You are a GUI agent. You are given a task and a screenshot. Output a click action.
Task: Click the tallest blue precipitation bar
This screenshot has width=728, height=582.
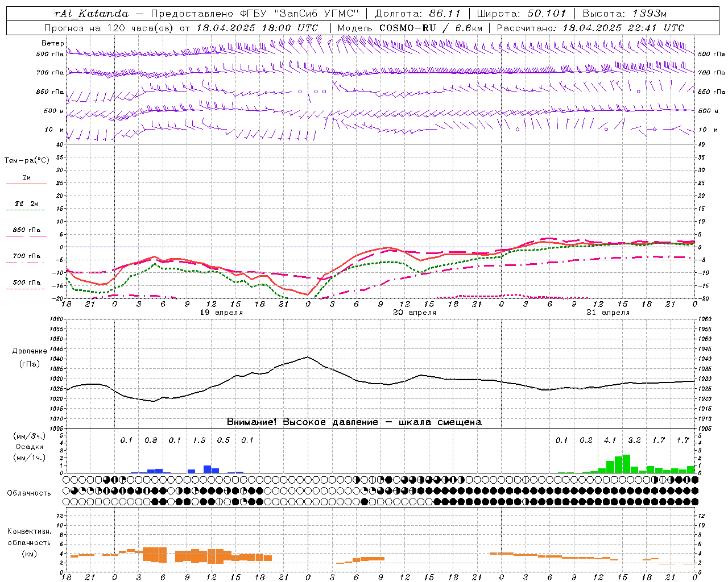click(208, 469)
